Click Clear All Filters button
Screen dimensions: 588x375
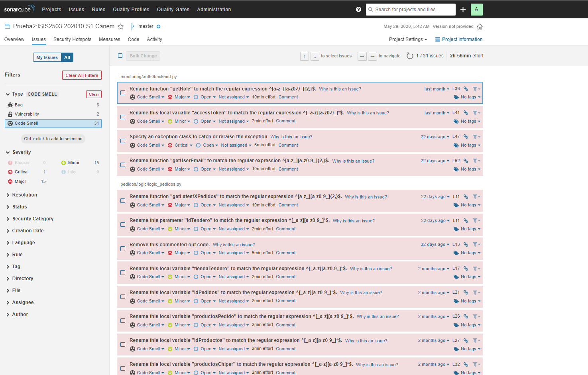click(82, 75)
